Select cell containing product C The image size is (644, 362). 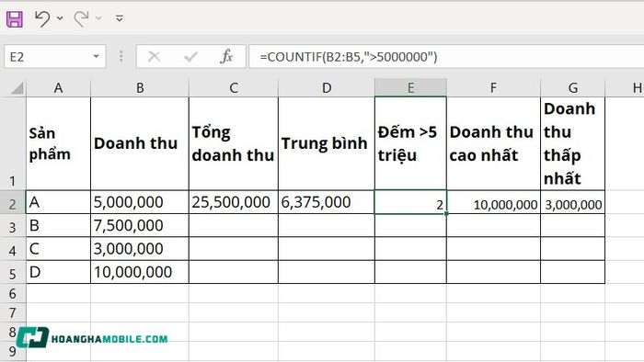[x=58, y=249]
